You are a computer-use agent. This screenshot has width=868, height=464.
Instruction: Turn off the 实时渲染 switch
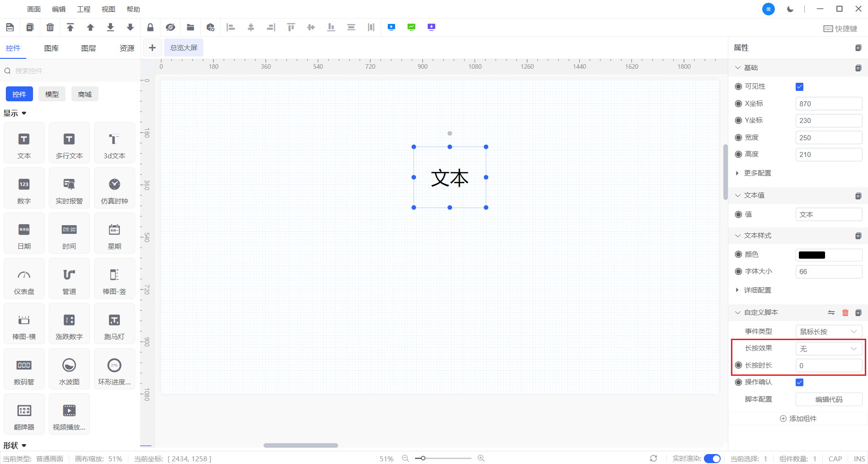[712, 459]
